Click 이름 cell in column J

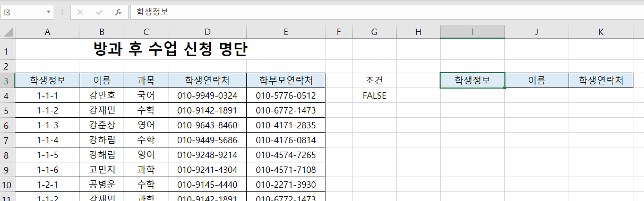point(537,81)
